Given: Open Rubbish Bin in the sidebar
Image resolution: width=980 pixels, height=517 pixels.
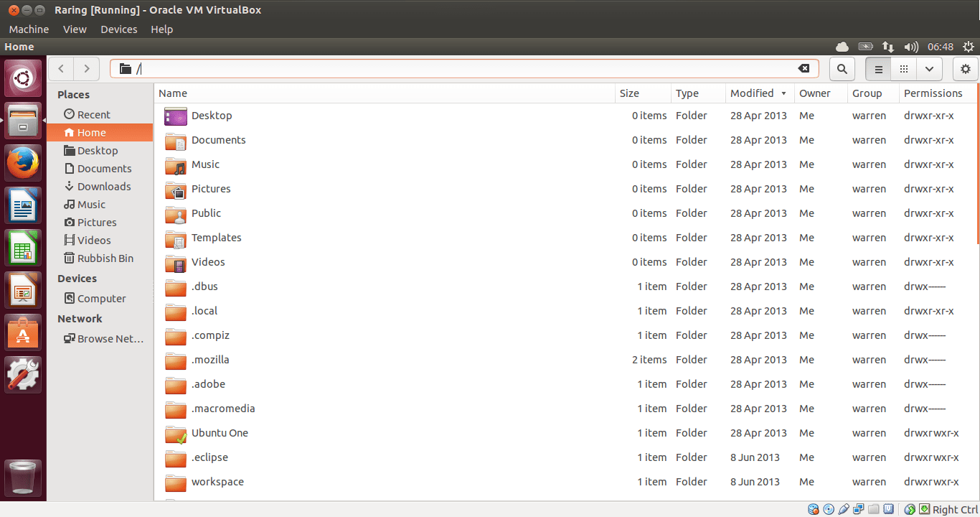Looking at the screenshot, I should point(100,258).
